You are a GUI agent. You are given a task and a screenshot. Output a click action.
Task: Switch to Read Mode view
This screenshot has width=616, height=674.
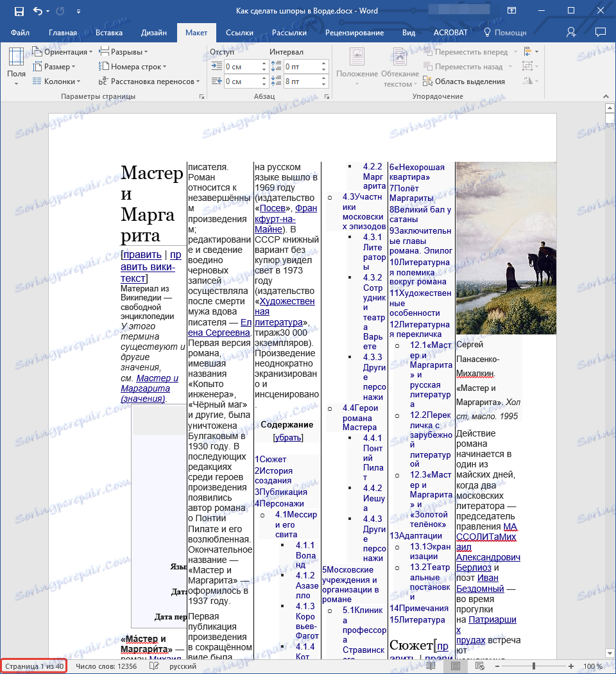click(x=431, y=666)
